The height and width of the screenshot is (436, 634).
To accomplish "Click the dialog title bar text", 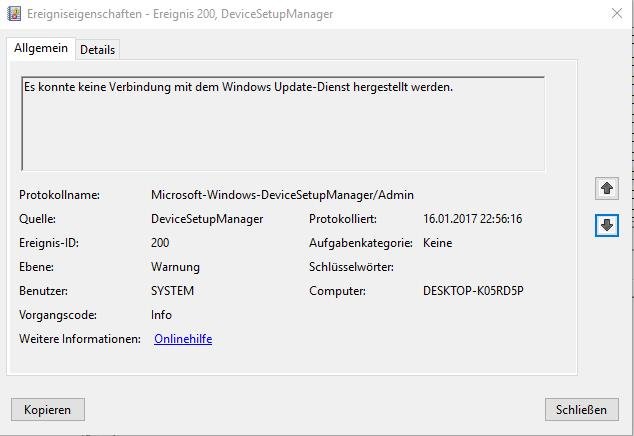I will 180,14.
